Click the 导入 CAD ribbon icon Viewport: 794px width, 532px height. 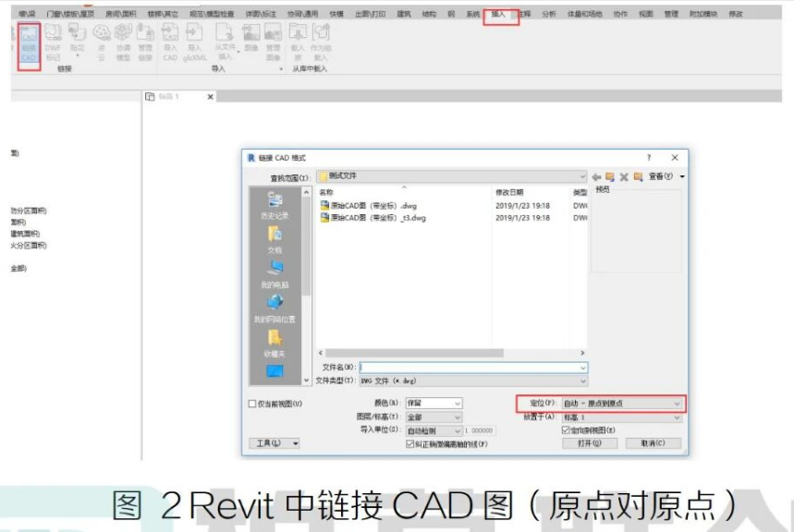pos(170,42)
